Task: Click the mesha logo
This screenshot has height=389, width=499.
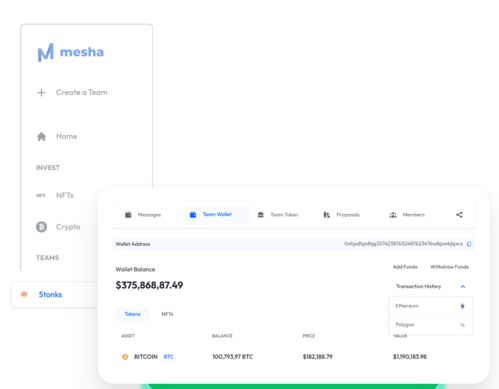Action: click(70, 52)
